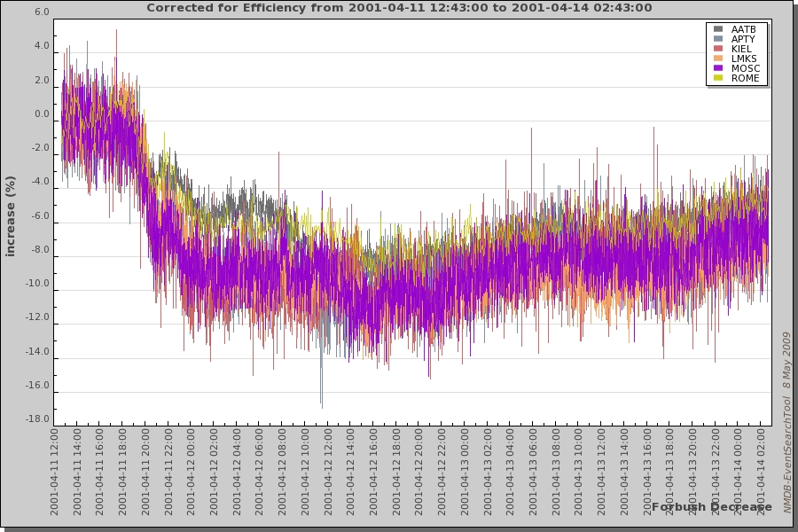Click the 2.0 y-axis value

click(x=43, y=80)
